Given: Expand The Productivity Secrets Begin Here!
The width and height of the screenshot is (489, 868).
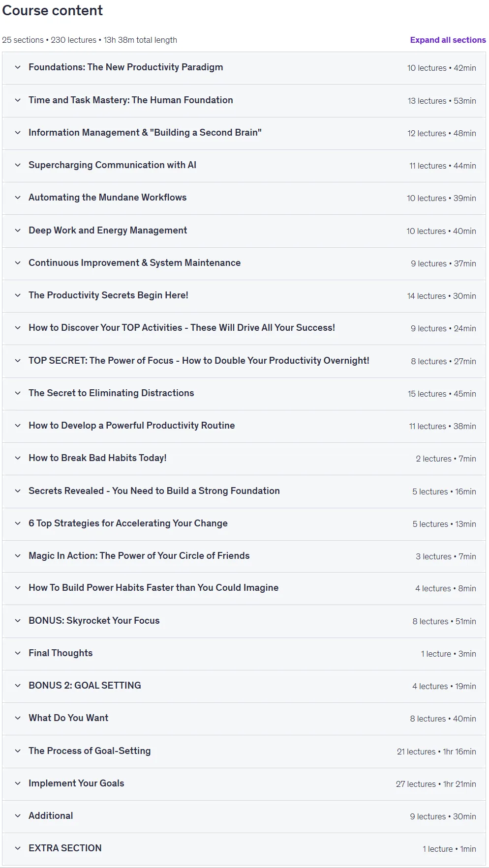Looking at the screenshot, I should pyautogui.click(x=244, y=296).
